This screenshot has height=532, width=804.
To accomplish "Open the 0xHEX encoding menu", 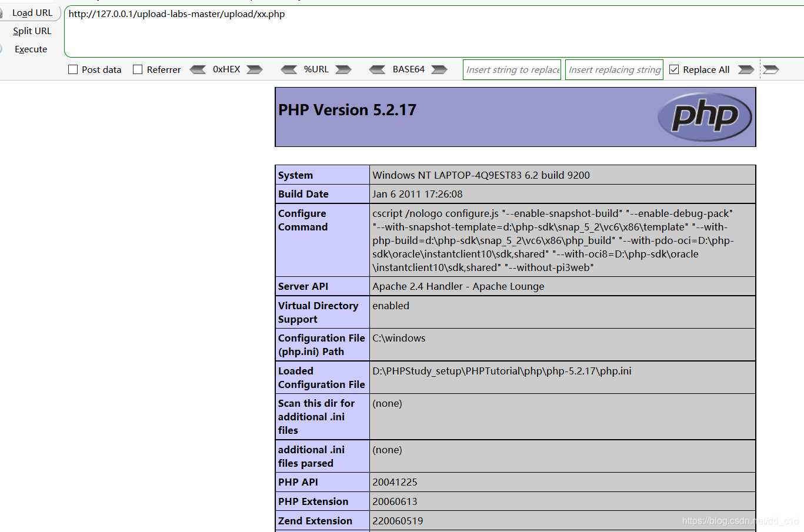I will (x=226, y=69).
